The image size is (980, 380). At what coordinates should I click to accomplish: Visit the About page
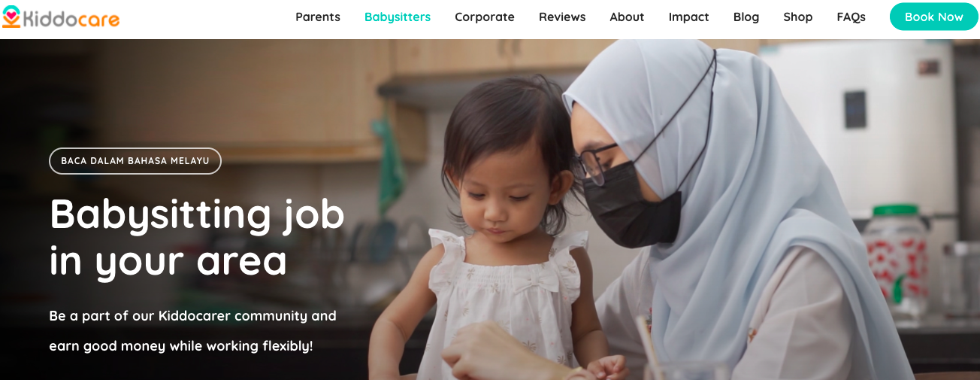click(627, 17)
